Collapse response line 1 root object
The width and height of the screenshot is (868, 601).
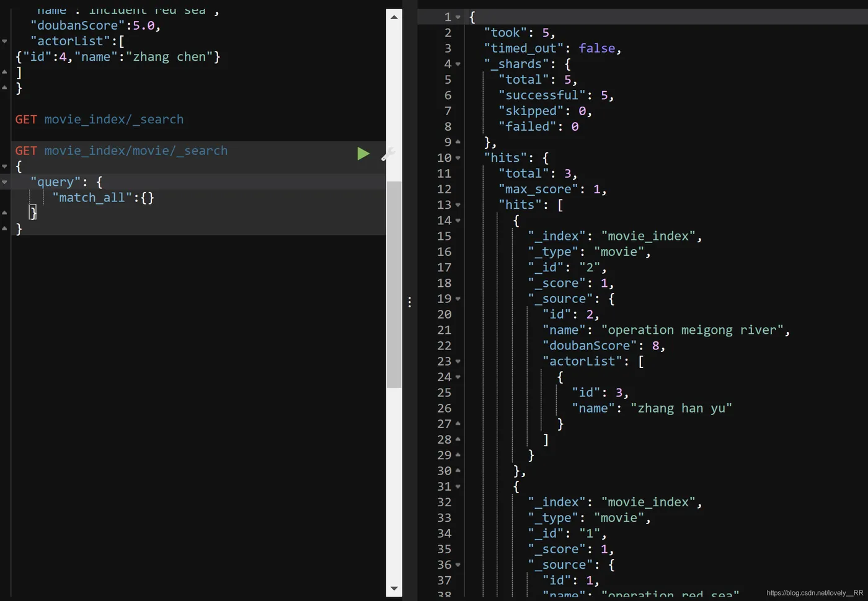point(458,17)
